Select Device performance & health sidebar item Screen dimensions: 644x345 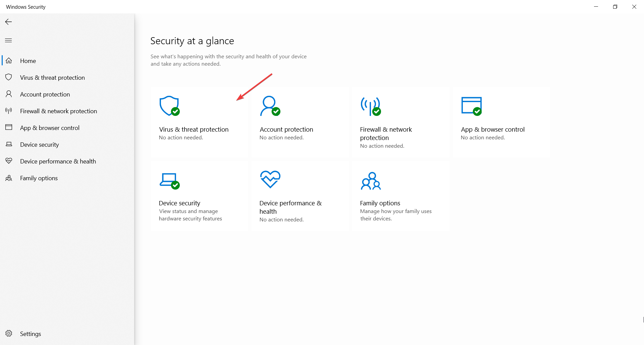pyautogui.click(x=58, y=161)
